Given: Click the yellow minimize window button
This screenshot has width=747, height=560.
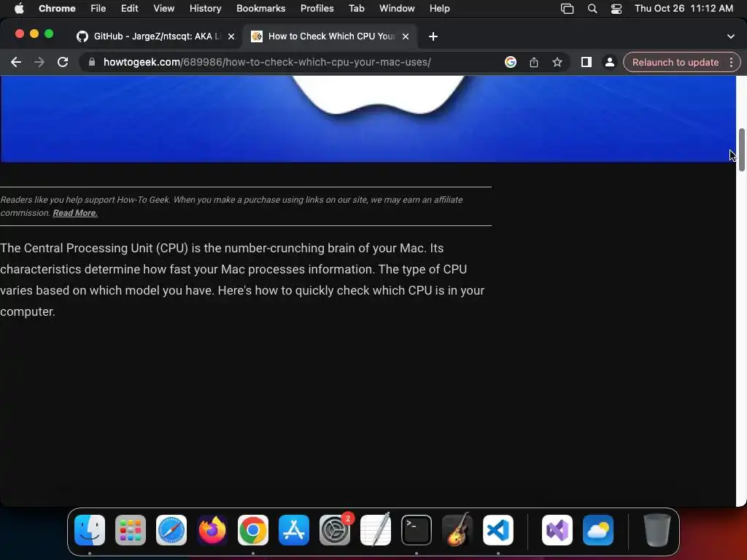Looking at the screenshot, I should point(34,34).
